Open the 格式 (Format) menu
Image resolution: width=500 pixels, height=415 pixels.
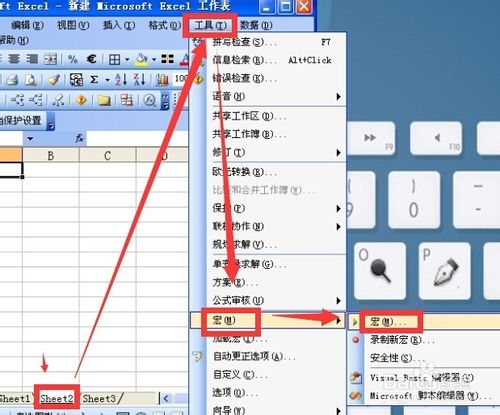164,25
